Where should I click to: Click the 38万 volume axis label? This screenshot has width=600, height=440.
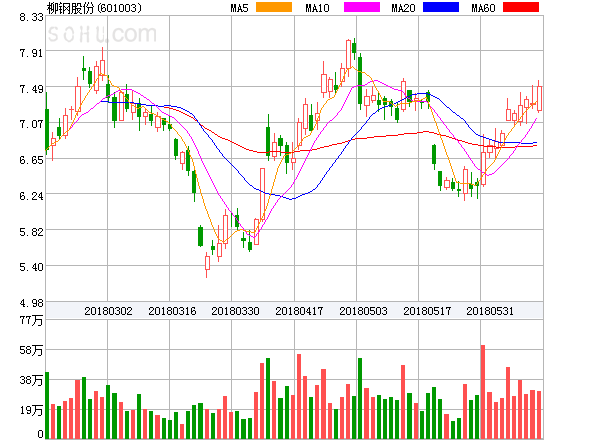[31, 380]
